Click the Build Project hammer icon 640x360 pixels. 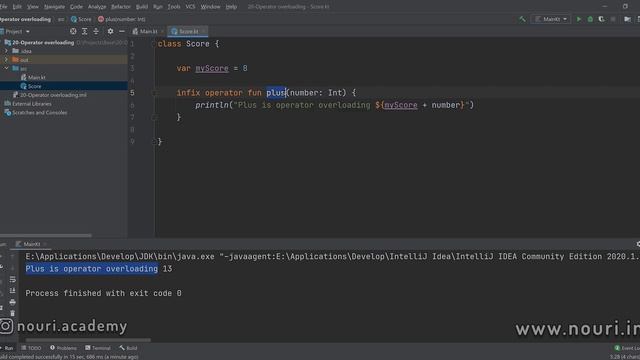coord(522,19)
